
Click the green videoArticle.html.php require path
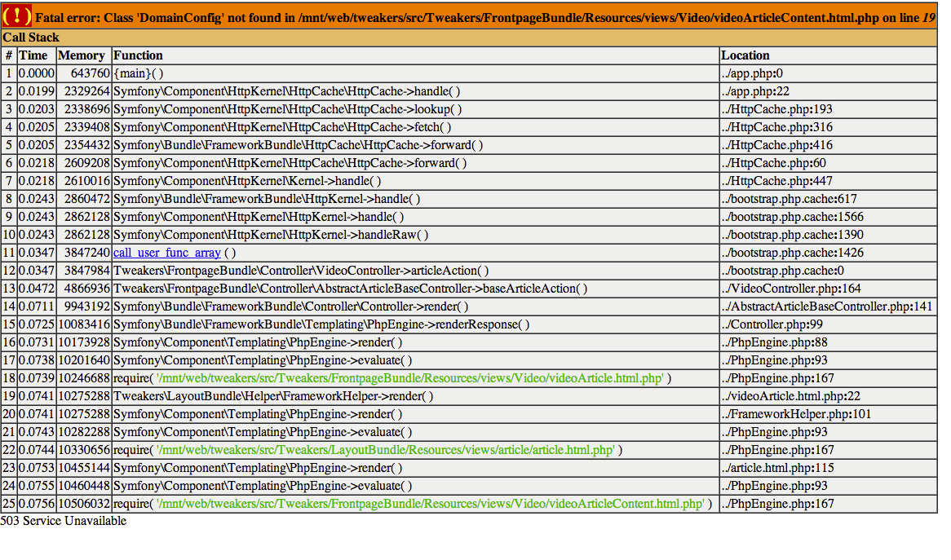coord(410,378)
